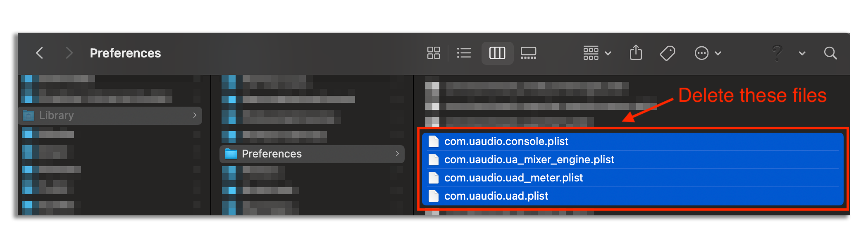Screen dimensions: 868x248
Task: Click the Share icon
Action: coord(636,52)
